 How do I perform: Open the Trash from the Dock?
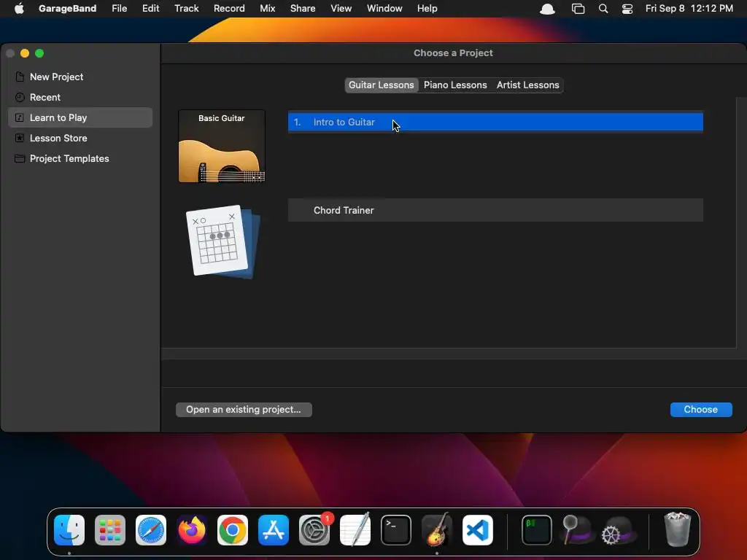[x=677, y=529]
